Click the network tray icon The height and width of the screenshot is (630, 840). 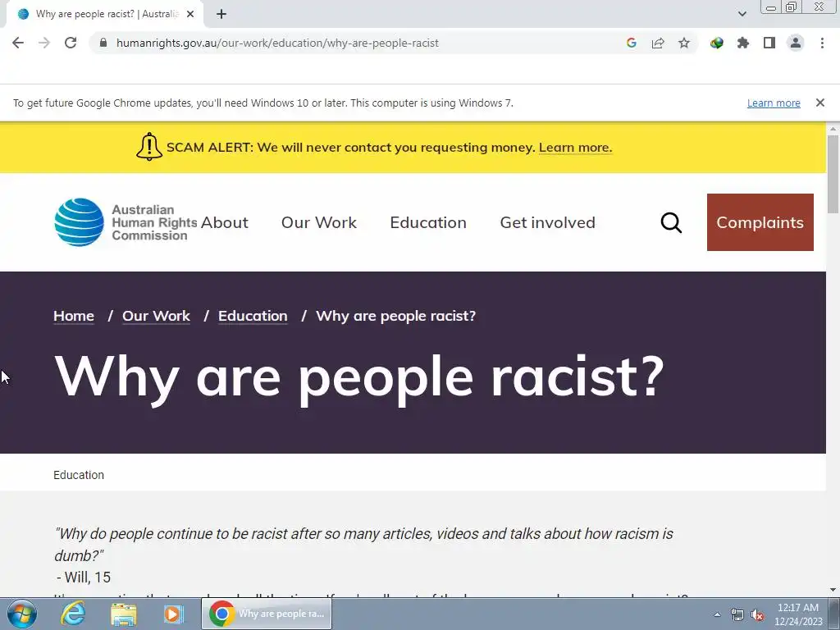pos(737,614)
